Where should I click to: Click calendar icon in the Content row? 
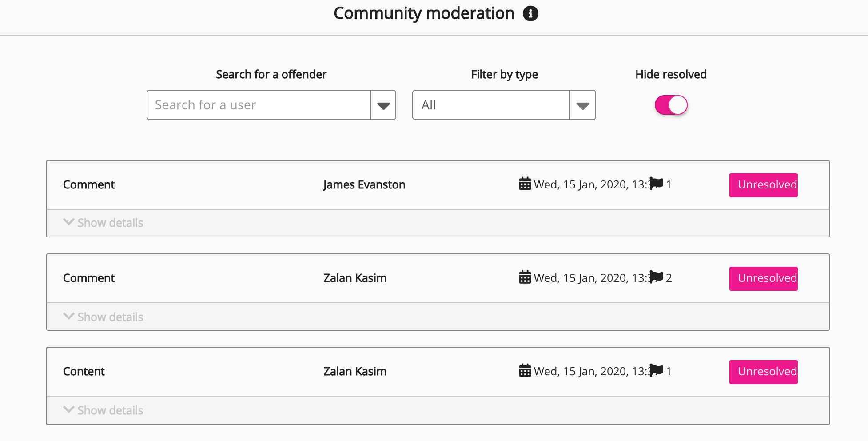[x=525, y=370]
